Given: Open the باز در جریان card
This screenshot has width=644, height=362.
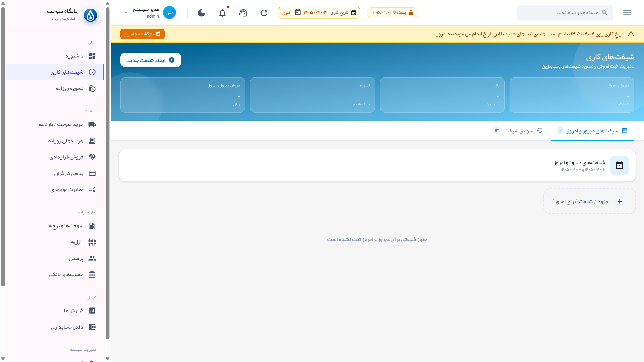Looking at the screenshot, I should tap(442, 95).
